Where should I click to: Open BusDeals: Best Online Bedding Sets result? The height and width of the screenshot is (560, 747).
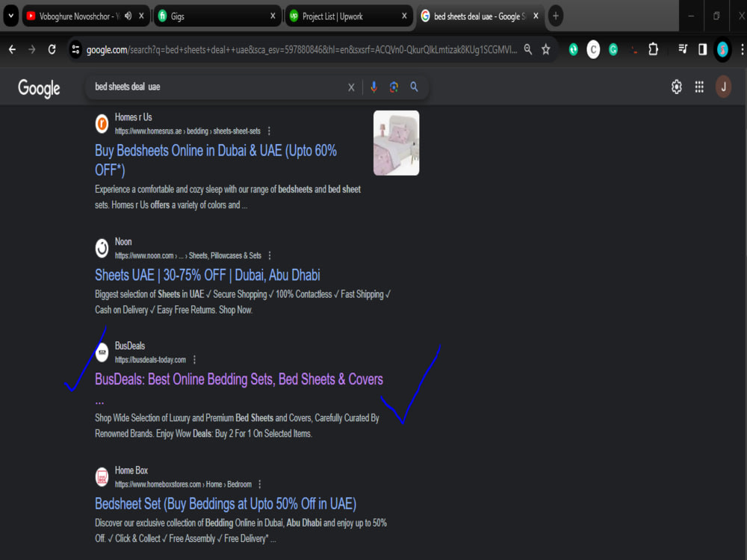(239, 379)
